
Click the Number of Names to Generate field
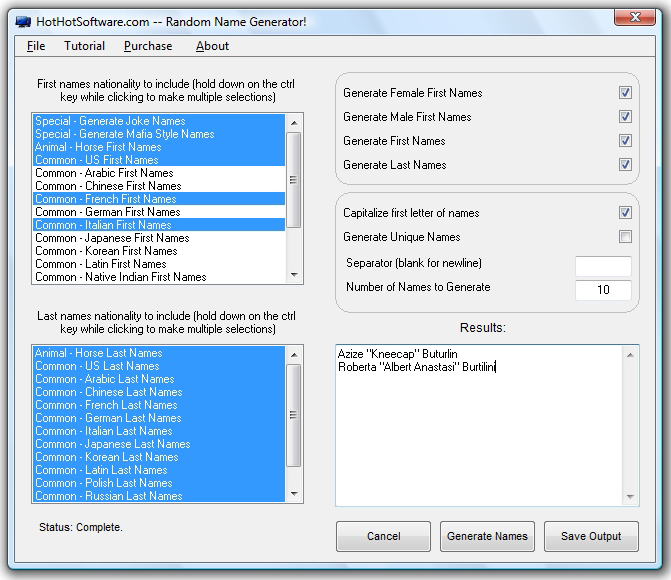tap(603, 290)
